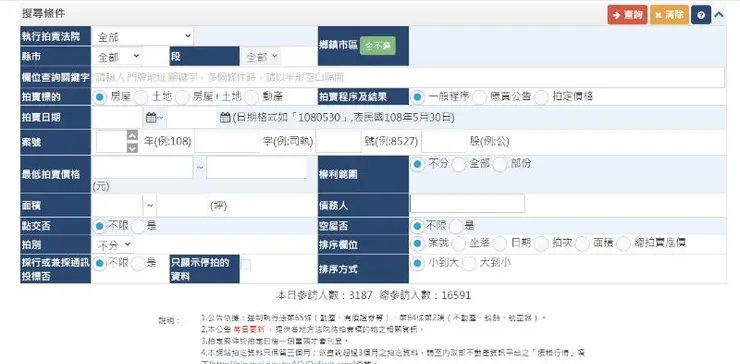Select 不限 for 採行或兼採通訊投標否
Image resolution: width=740 pixels, height=364 pixels.
coord(100,264)
